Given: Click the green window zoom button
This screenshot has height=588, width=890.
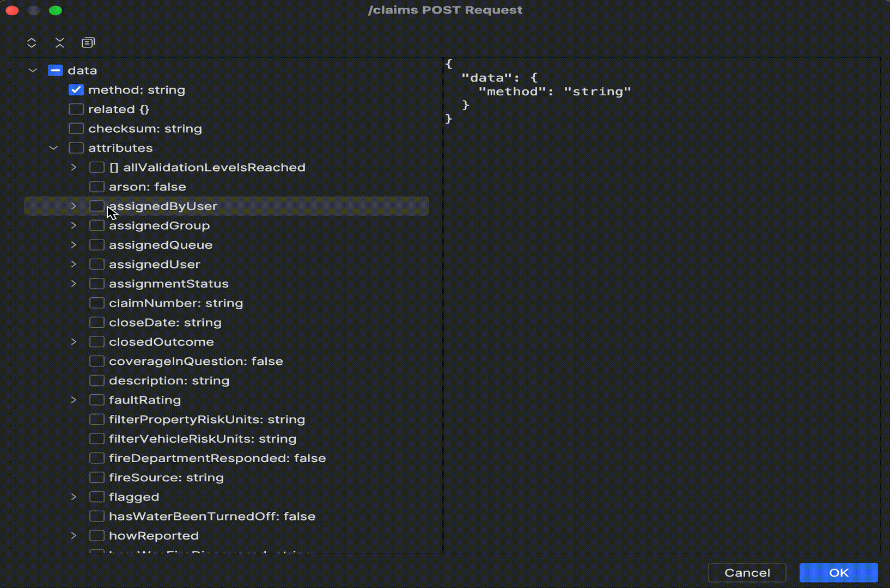Looking at the screenshot, I should pos(56,10).
